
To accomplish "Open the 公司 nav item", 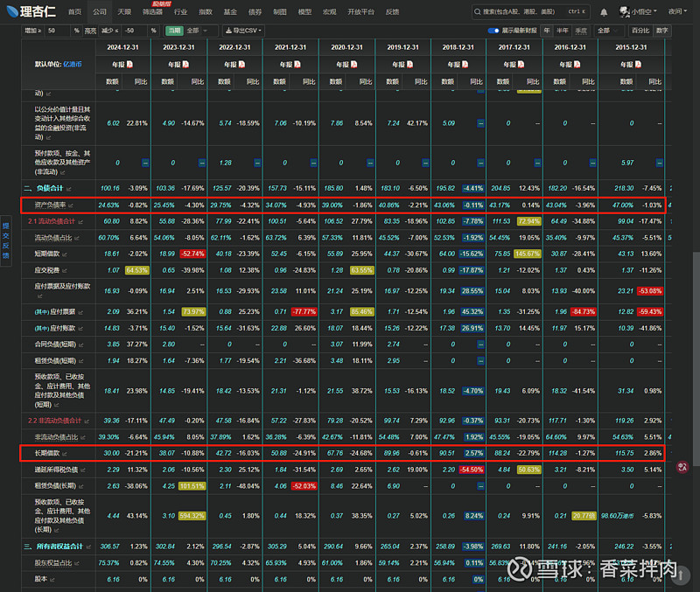I will pos(100,12).
